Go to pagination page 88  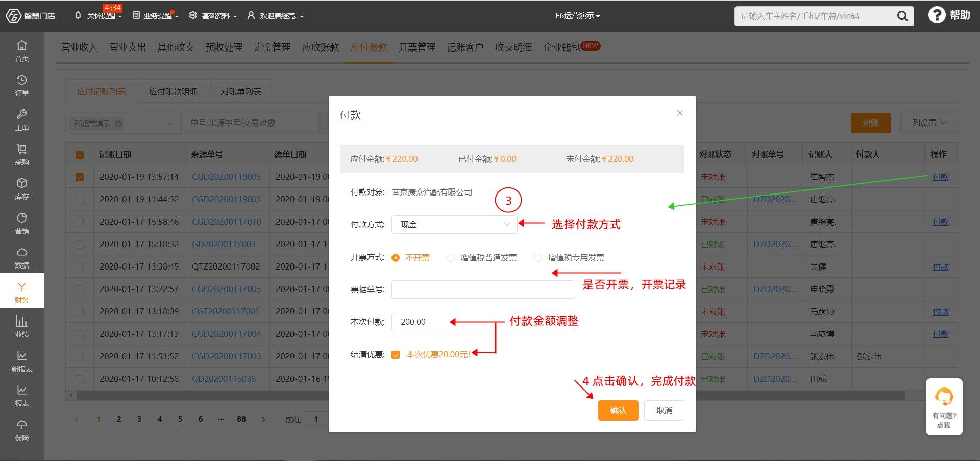241,419
